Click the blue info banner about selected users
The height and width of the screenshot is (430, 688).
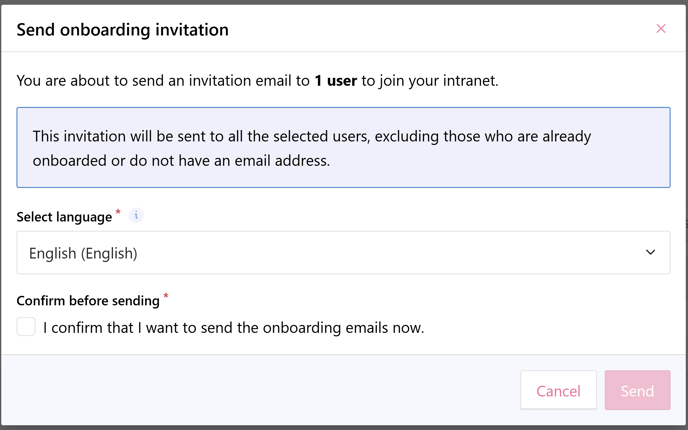pyautogui.click(x=343, y=147)
